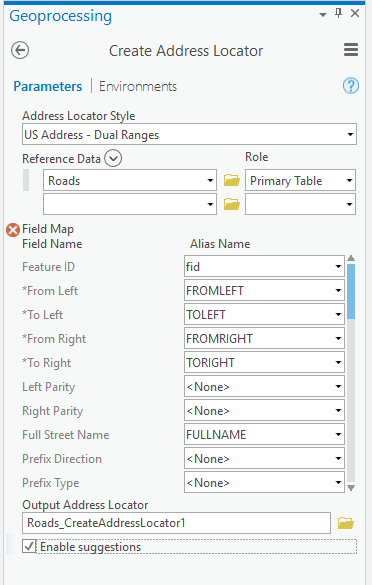The image size is (372, 585).
Task: Browse for Roads reference data folder icon
Action: [232, 181]
